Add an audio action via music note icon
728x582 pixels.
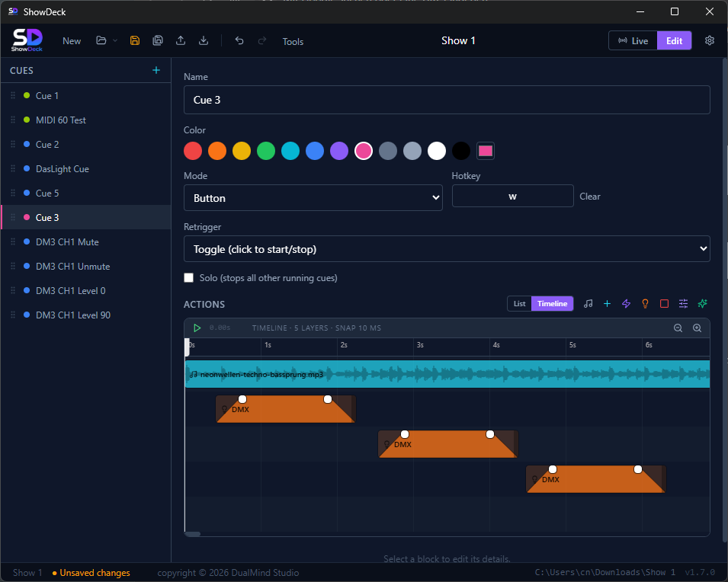point(588,303)
